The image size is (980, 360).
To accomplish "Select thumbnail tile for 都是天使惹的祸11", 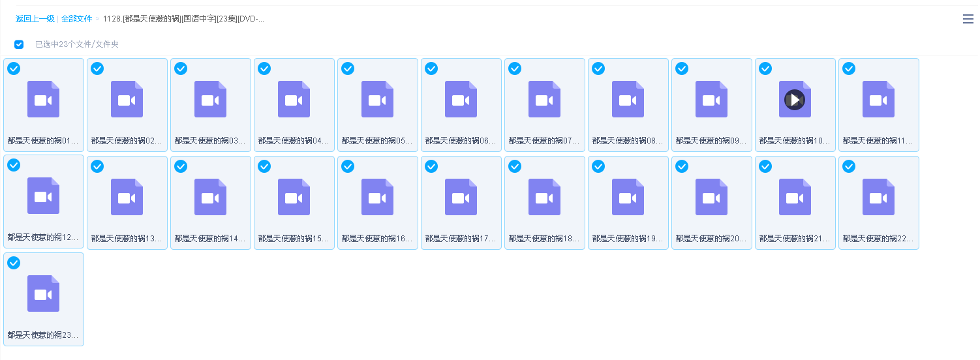I will (878, 104).
